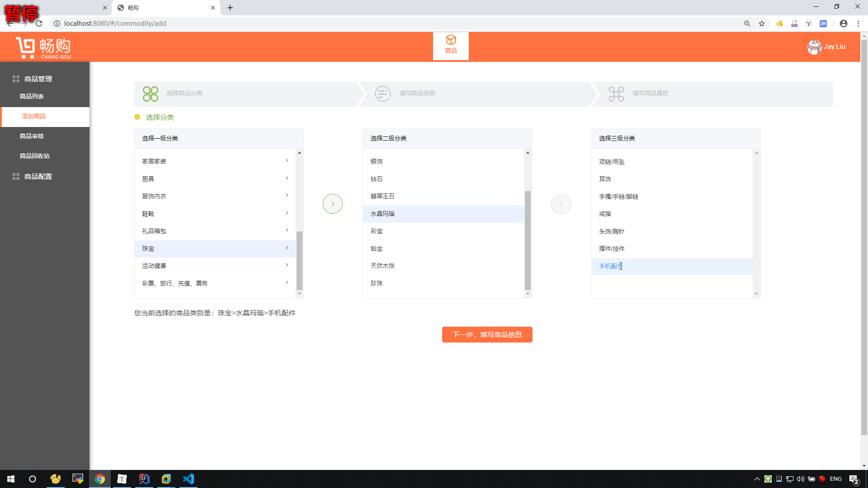This screenshot has width=868, height=488.
Task: Open a new browser tab with plus
Action: pos(230,8)
